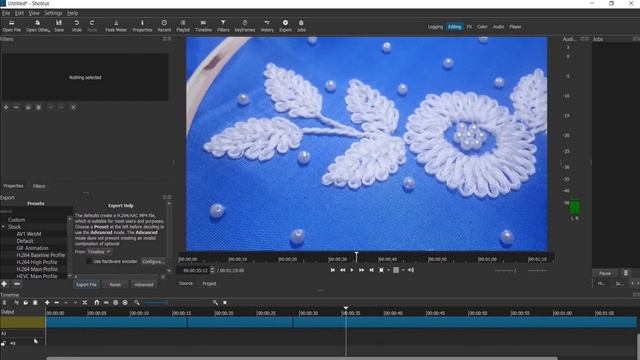640x360 pixels.
Task: Append clip to track with plus icon
Action: pos(47,302)
